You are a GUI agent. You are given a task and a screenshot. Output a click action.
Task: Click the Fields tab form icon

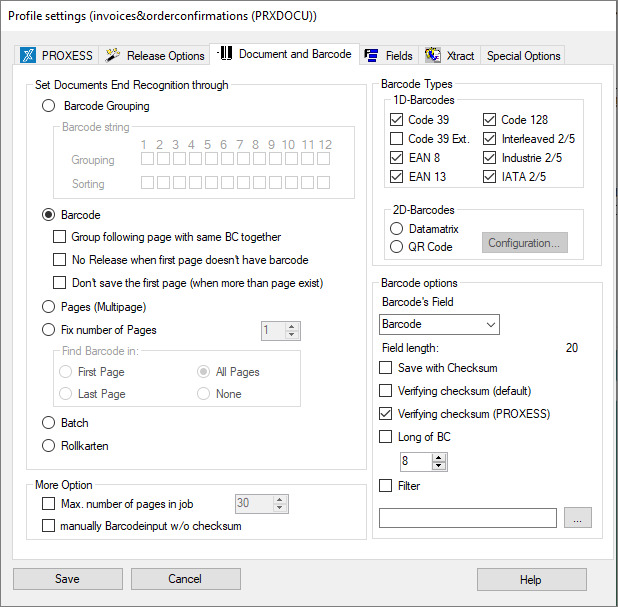coord(371,56)
